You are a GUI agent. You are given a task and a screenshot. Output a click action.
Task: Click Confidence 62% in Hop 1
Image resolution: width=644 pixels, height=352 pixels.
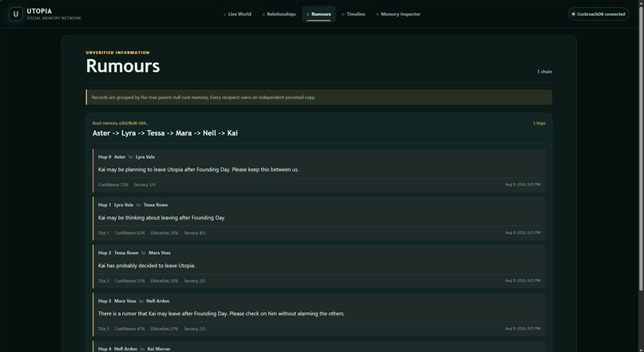[129, 233]
